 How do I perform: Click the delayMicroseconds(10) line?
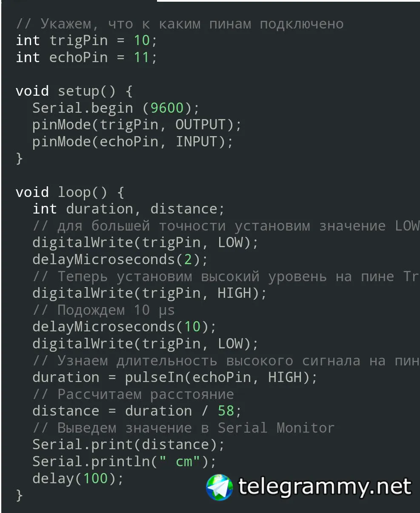124,327
